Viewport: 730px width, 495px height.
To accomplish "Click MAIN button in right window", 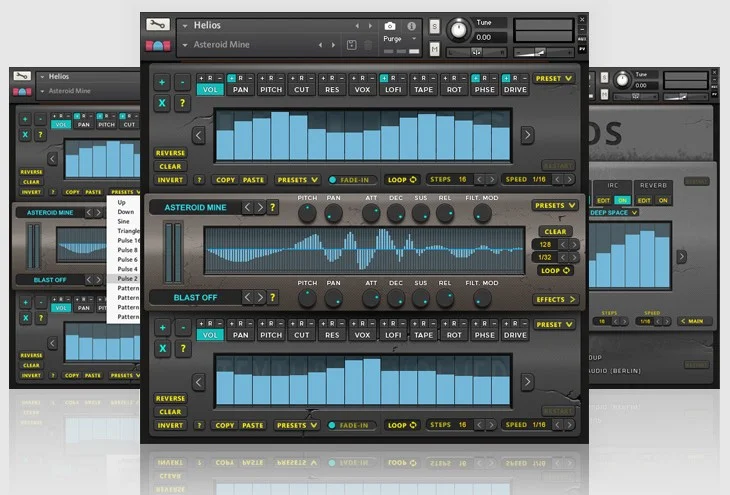I will (x=692, y=321).
